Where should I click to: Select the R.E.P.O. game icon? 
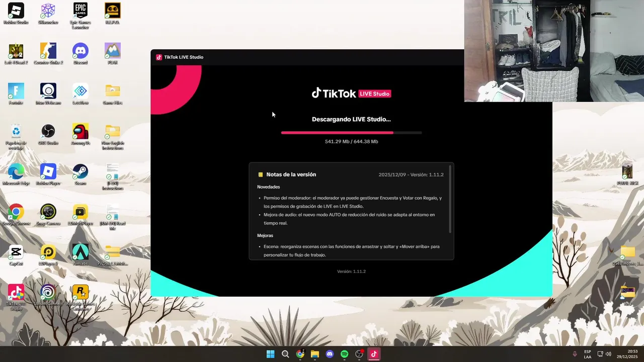click(x=113, y=14)
